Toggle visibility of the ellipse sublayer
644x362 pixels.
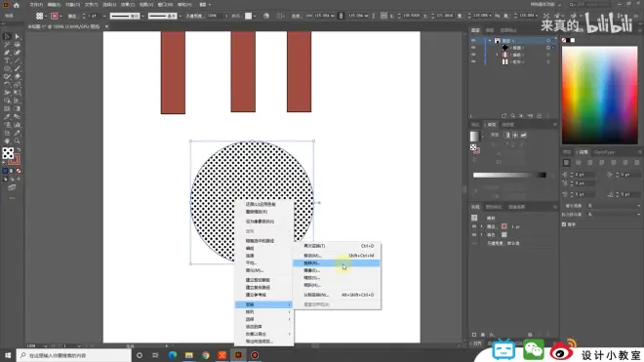(x=473, y=48)
